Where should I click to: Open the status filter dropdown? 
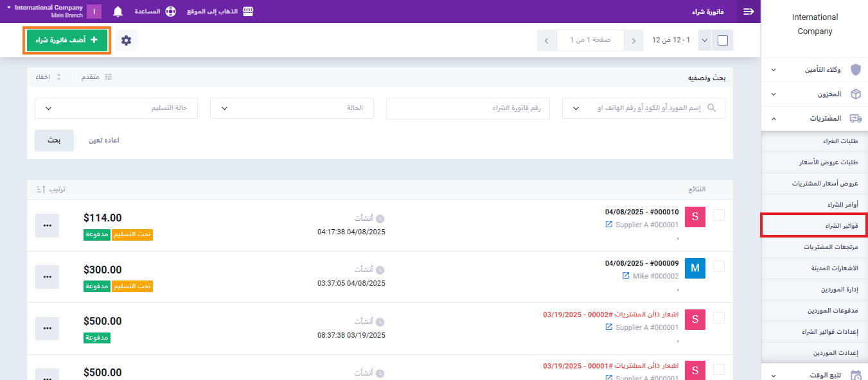(x=292, y=108)
